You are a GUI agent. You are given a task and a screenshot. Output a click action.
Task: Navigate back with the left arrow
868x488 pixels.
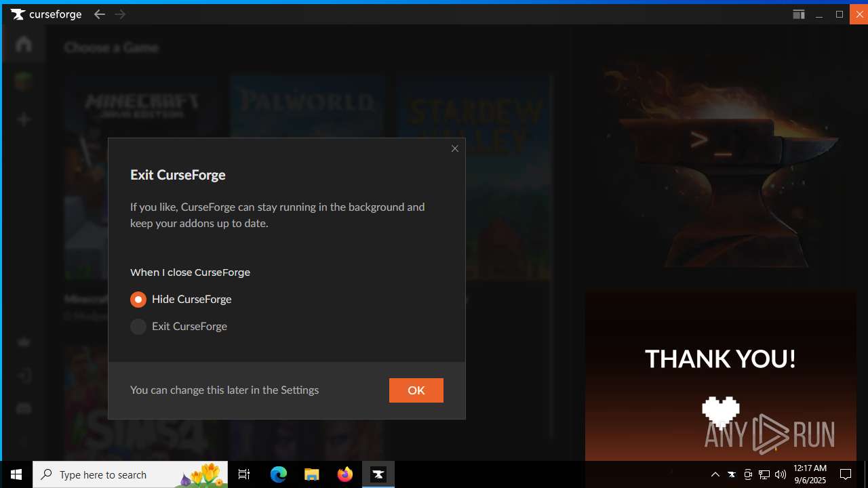tap(100, 14)
